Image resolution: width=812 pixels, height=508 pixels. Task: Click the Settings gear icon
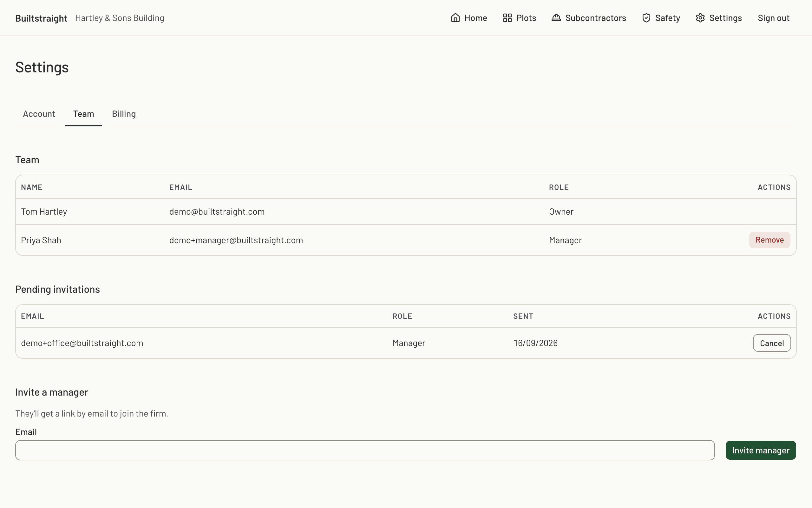[700, 18]
